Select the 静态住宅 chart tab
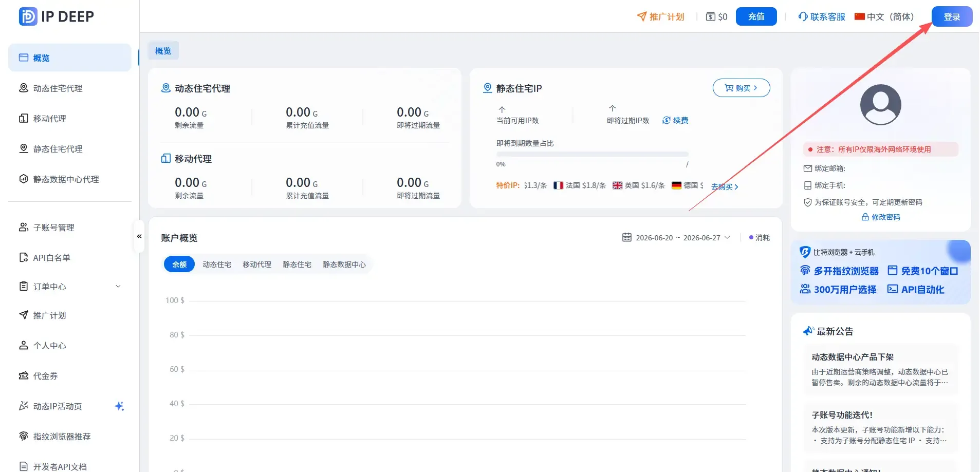Viewport: 980px width, 472px height. [297, 264]
